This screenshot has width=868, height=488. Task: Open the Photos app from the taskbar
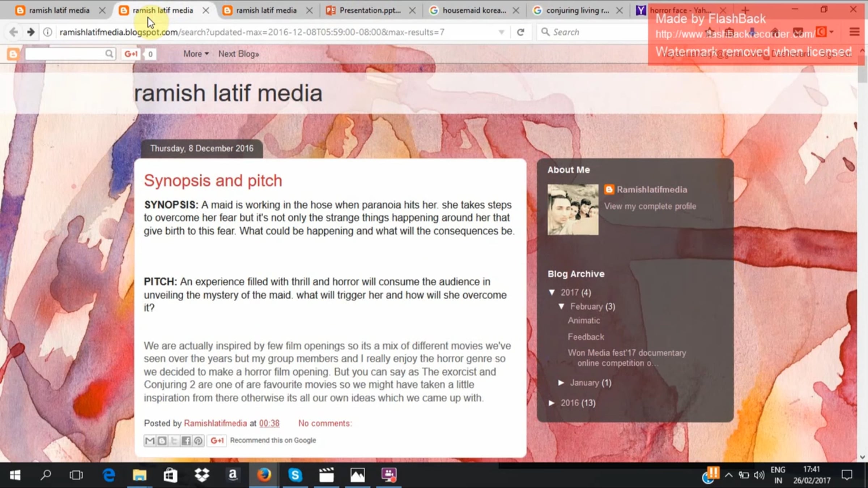[357, 475]
